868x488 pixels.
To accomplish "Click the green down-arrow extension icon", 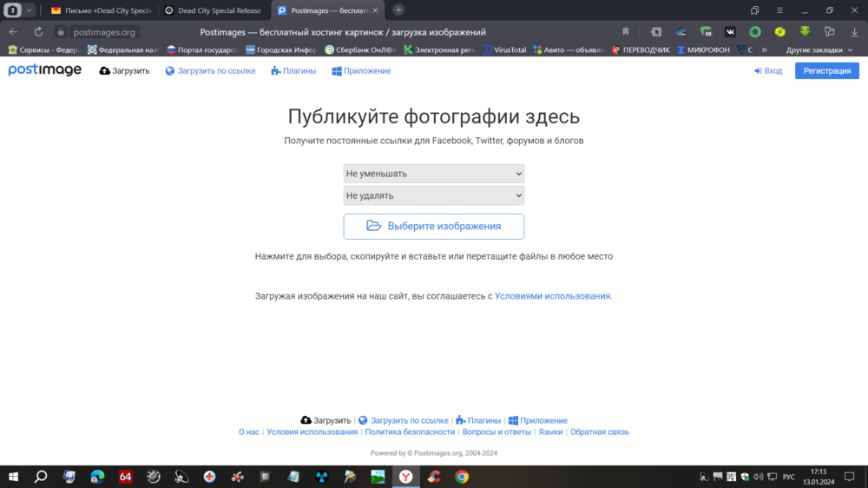I will (x=805, y=32).
